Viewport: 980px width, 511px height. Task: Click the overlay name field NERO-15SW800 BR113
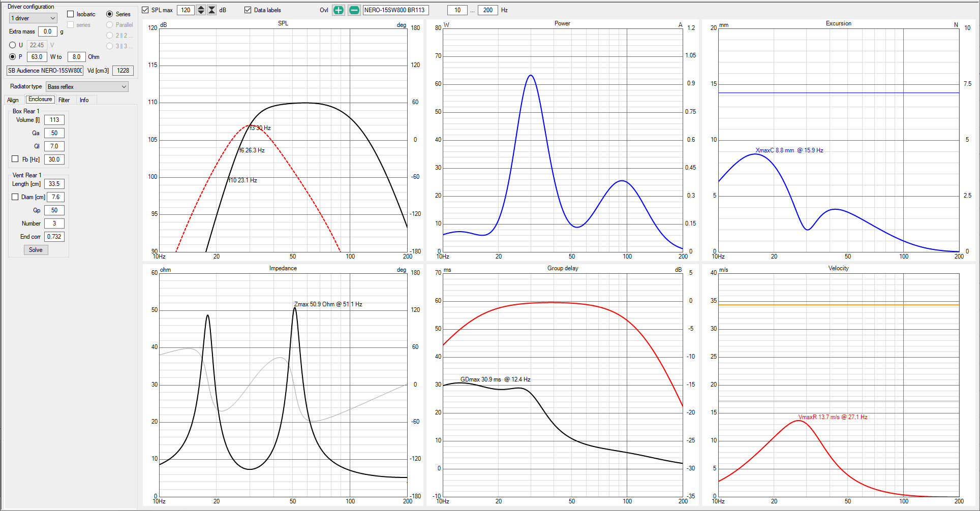tap(396, 10)
